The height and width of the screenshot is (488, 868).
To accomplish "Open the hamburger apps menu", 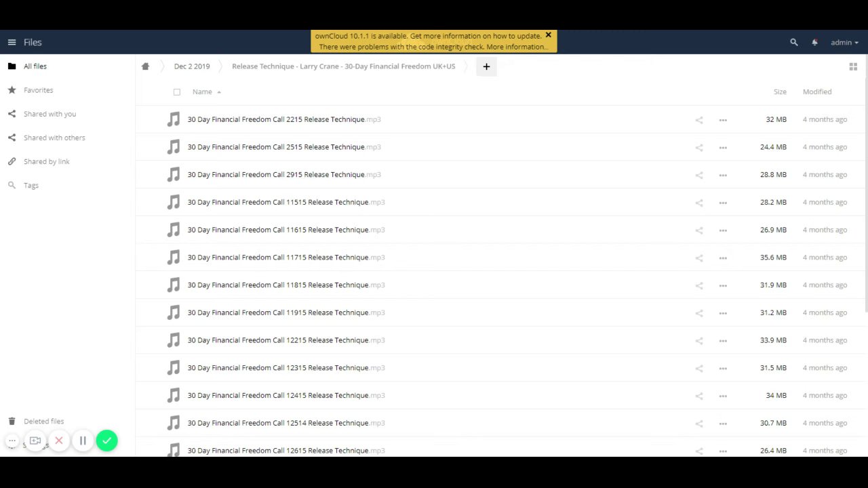I will point(12,42).
